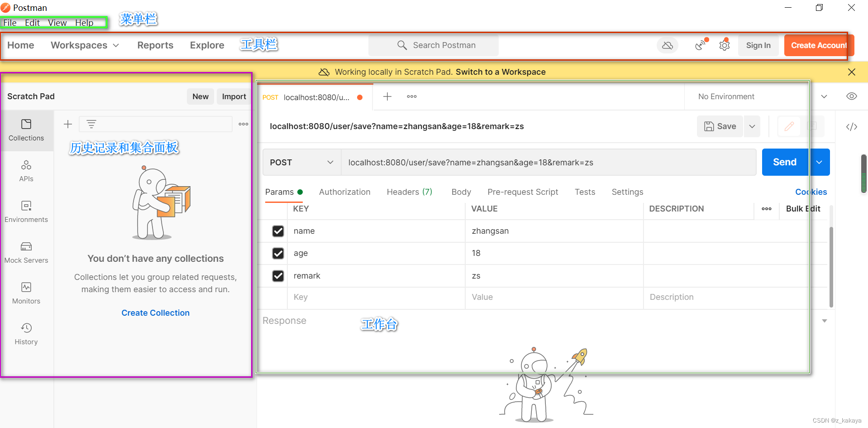The height and width of the screenshot is (428, 868).
Task: Open the collections panel three-dot options
Action: [x=243, y=124]
